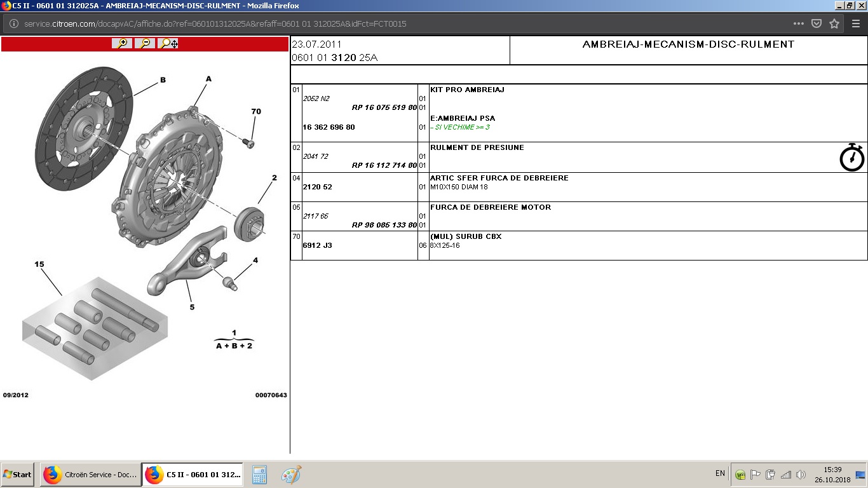868x488 pixels.
Task: Click the E:AMBREIAJ PSA text
Action: pyautogui.click(x=463, y=118)
